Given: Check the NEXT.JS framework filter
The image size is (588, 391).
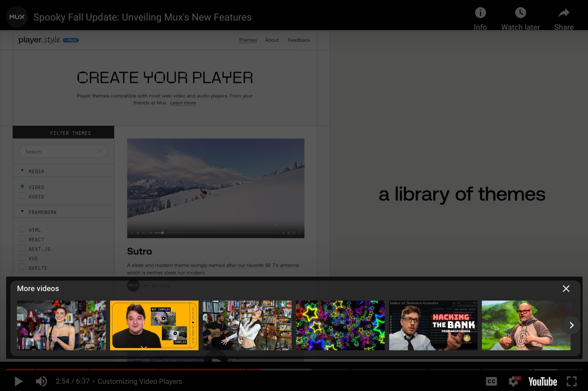Looking at the screenshot, I should click(x=22, y=248).
